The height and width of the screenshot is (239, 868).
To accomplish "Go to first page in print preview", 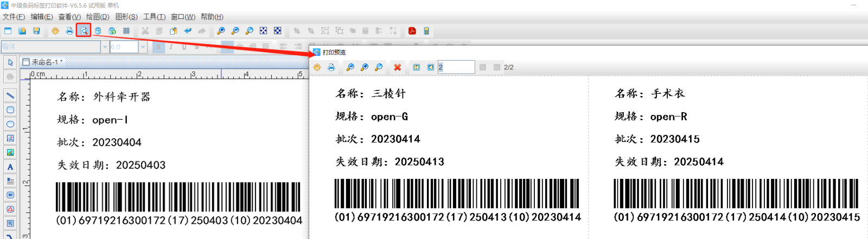I will (x=416, y=67).
